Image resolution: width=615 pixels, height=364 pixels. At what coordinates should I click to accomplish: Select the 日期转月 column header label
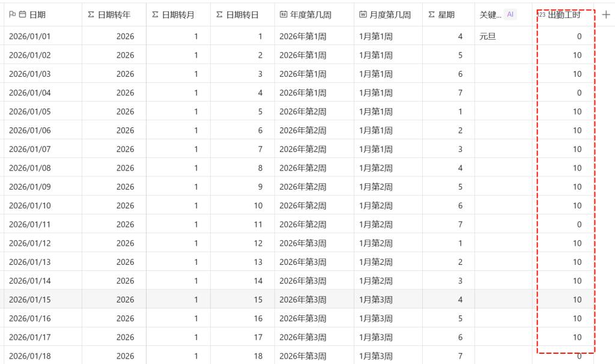178,15
